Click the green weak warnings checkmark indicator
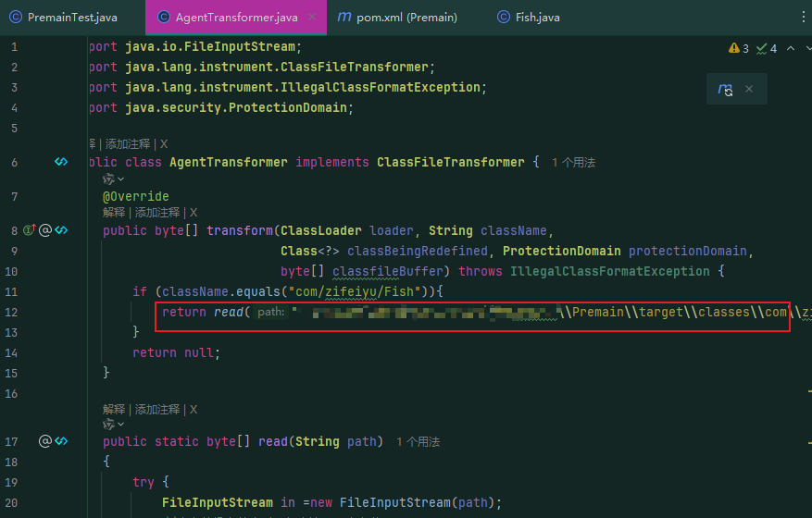812x518 pixels. pos(767,49)
